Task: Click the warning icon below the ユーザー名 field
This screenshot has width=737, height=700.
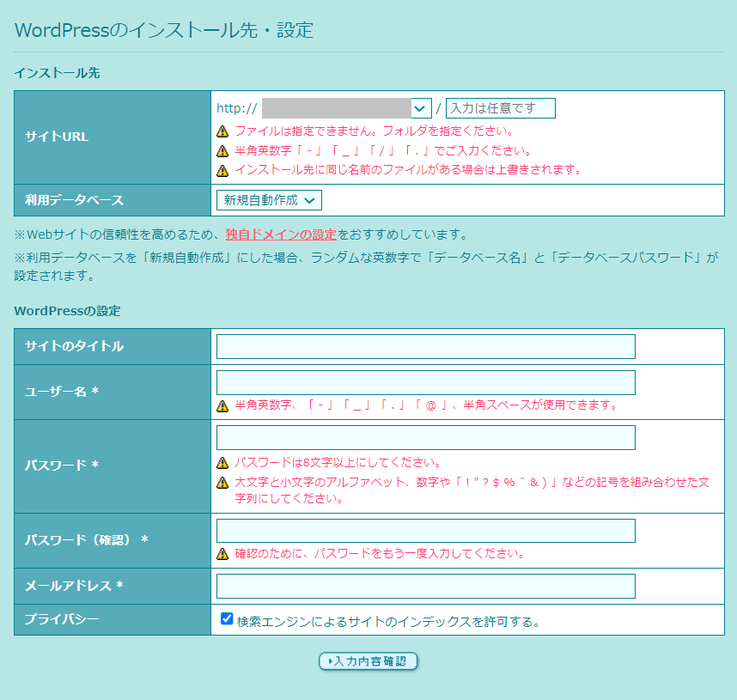Action: 223,405
